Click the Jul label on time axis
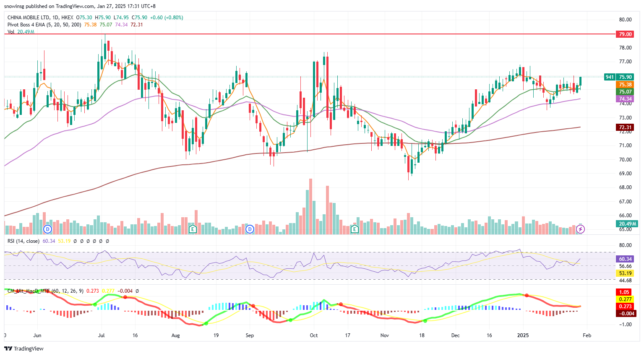The image size is (644, 356). 102,335
